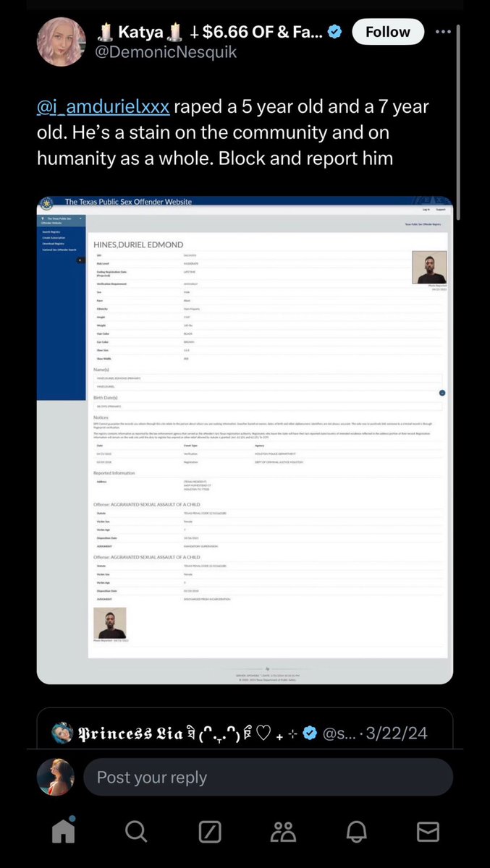Screen dimensions: 490x868
Task: Open the three-dot more options menu
Action: coord(444,32)
